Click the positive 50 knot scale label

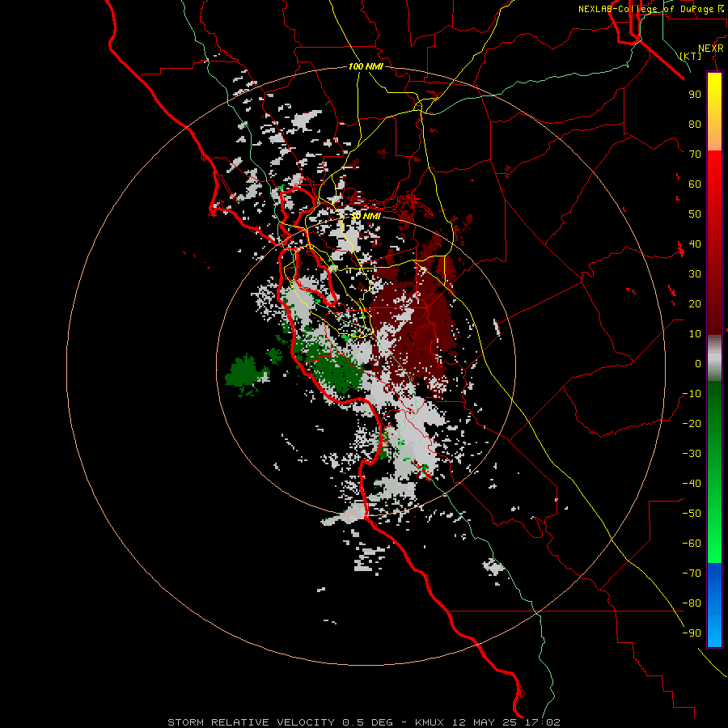[x=695, y=214]
